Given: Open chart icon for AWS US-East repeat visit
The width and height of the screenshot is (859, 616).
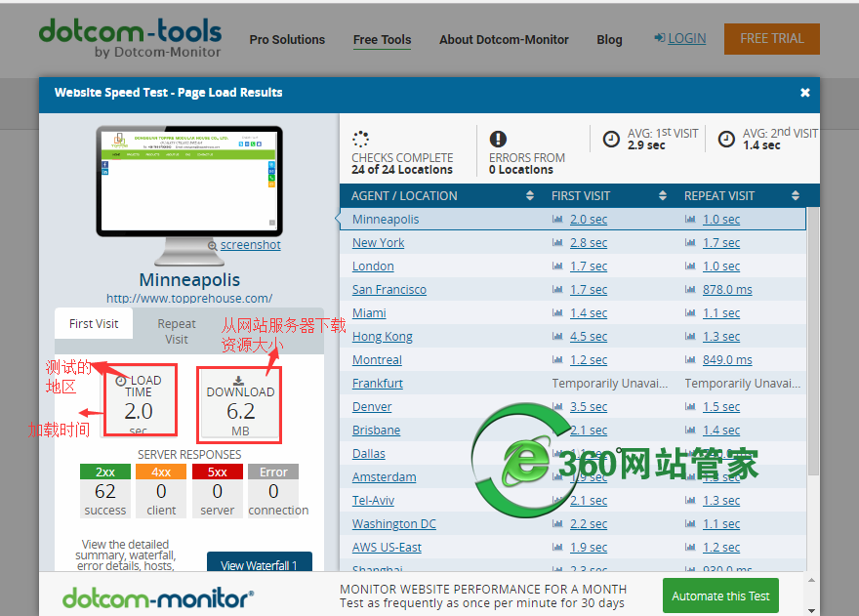Looking at the screenshot, I should click(690, 548).
